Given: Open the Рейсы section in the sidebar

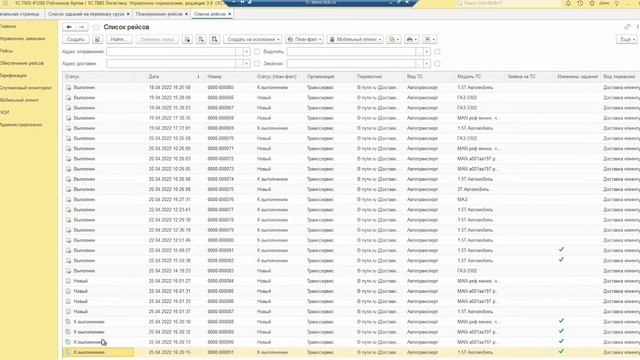Looking at the screenshot, I should click(x=7, y=51).
